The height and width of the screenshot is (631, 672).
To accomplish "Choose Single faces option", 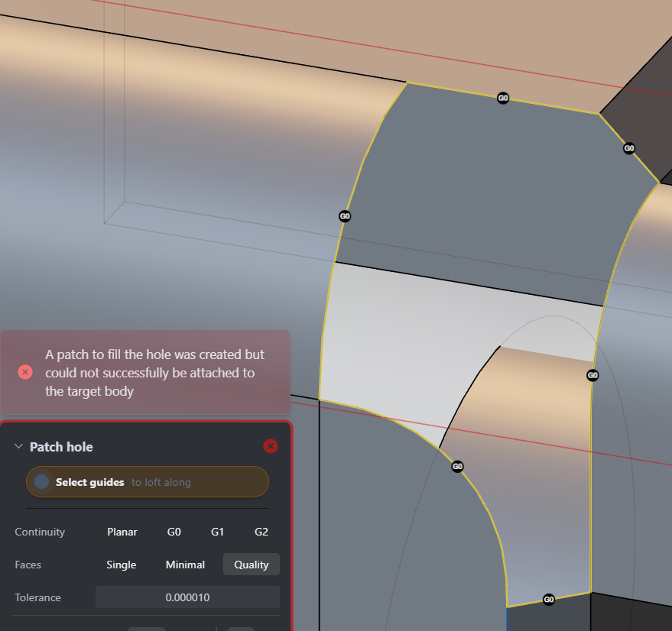I will pyautogui.click(x=122, y=565).
